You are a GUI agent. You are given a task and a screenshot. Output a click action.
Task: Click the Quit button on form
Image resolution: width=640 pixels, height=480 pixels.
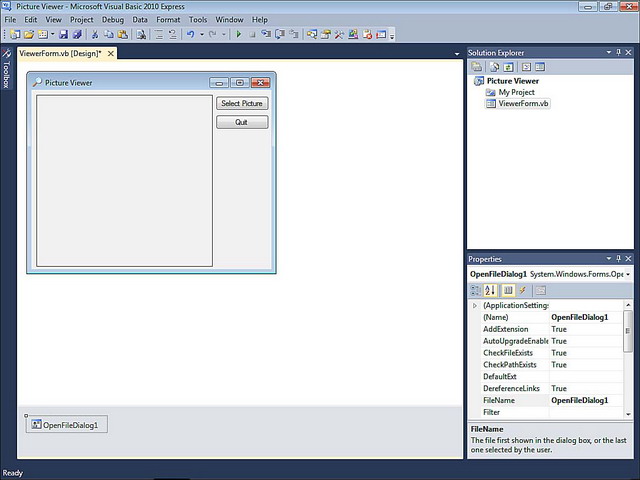tap(242, 122)
